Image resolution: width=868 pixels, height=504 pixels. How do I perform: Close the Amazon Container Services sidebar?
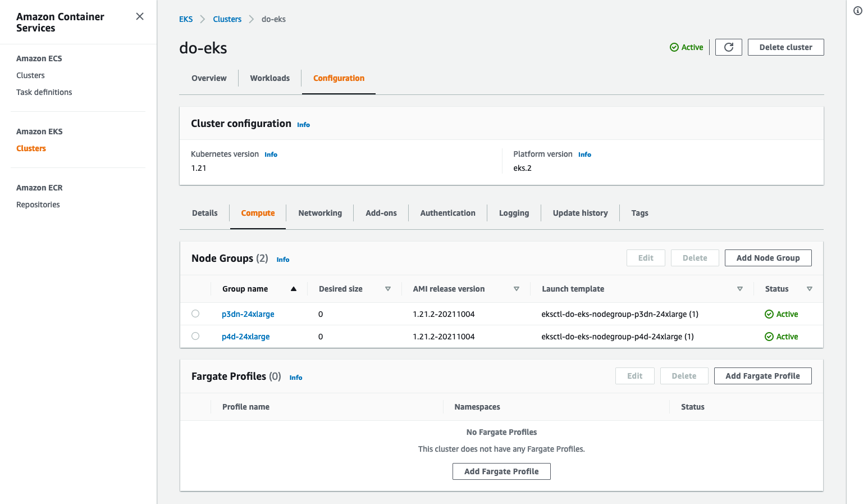140,16
